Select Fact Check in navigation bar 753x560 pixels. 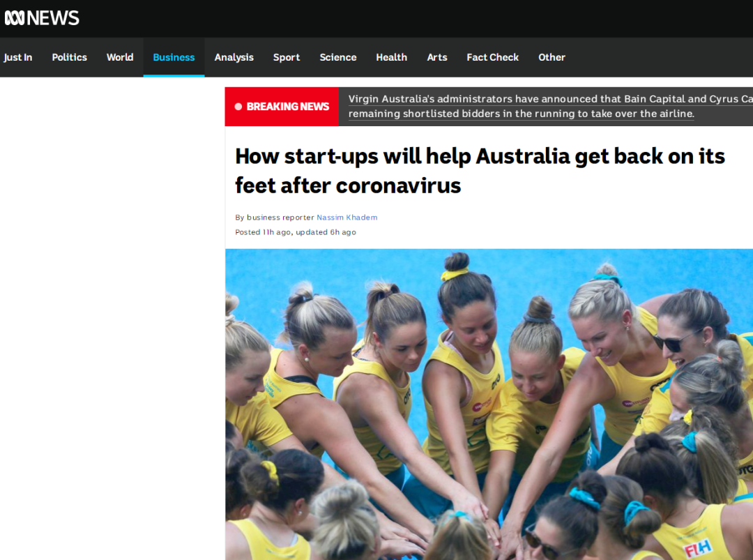click(493, 57)
